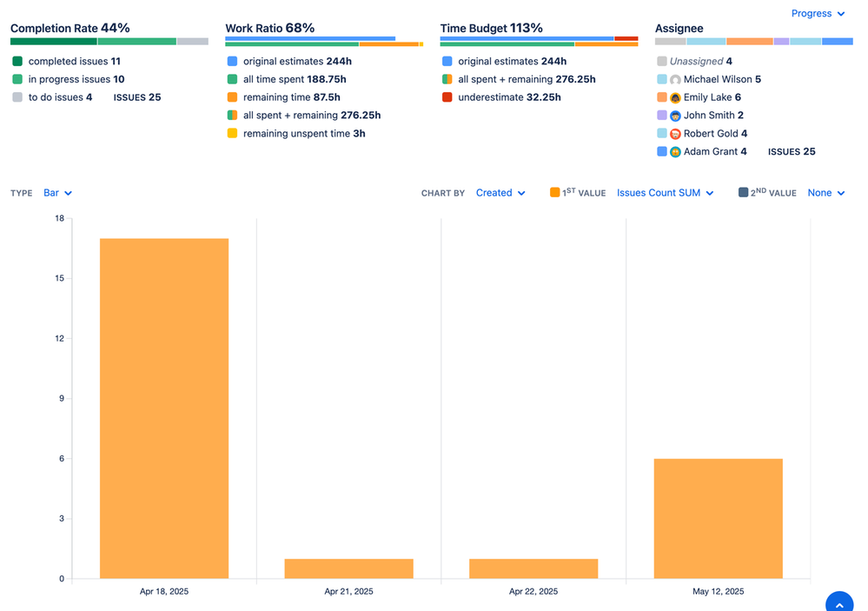
Task: Click the Apr 18, 2025 chart bar
Action: (164, 408)
